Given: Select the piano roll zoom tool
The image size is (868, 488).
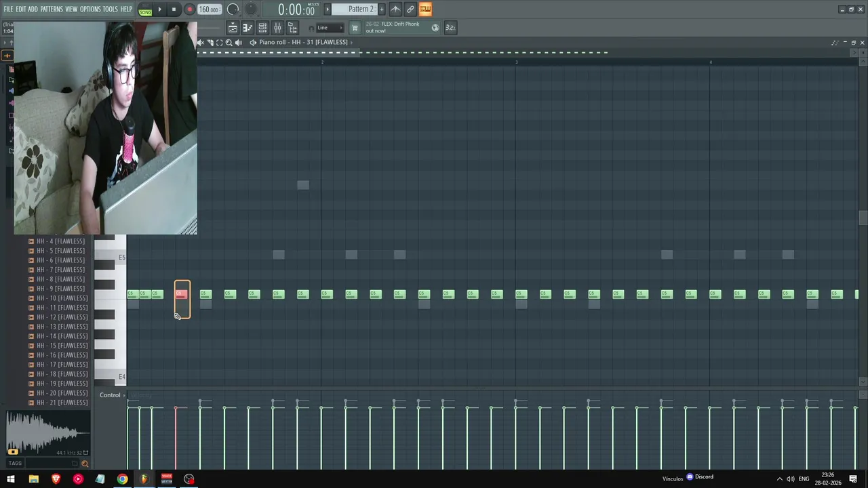Looking at the screenshot, I should click(229, 43).
